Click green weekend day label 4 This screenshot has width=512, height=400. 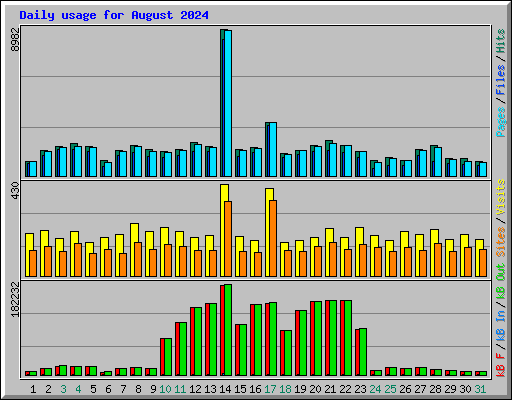78,389
